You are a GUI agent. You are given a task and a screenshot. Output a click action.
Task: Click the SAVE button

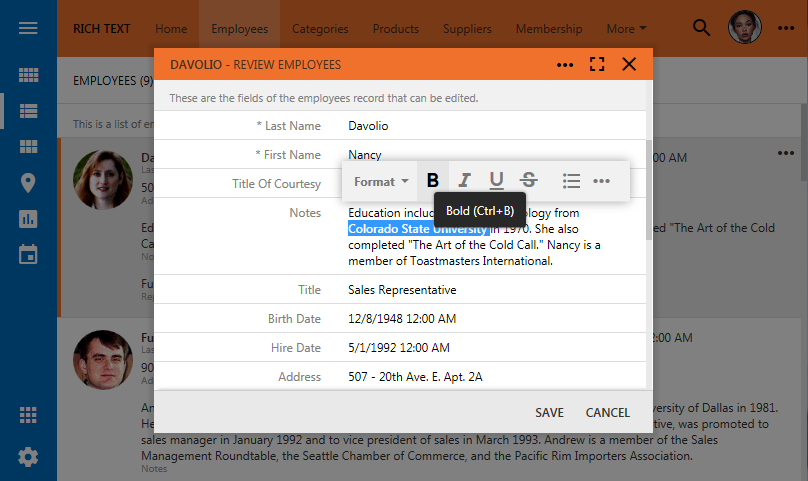(549, 412)
